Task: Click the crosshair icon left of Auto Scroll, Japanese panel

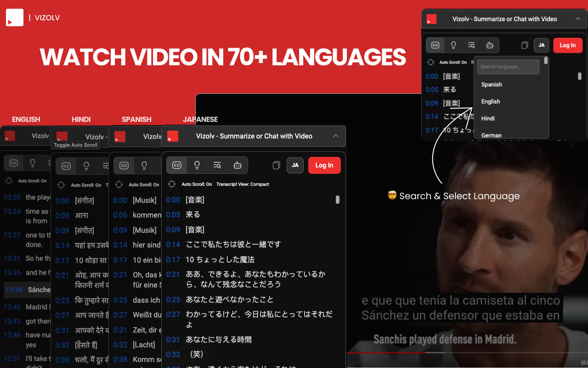Action: 172,184
